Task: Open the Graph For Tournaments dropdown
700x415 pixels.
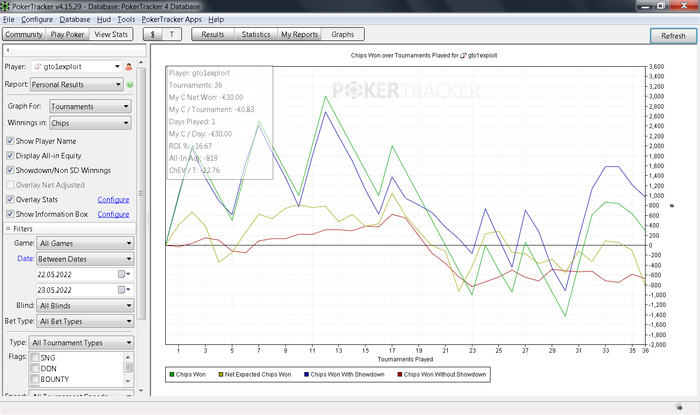Action: [x=90, y=106]
